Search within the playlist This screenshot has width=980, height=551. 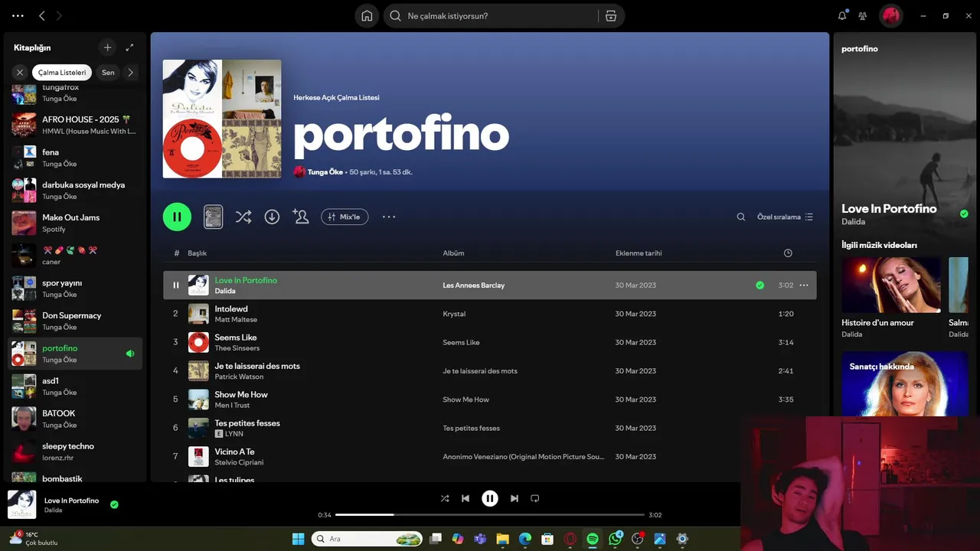(x=741, y=217)
